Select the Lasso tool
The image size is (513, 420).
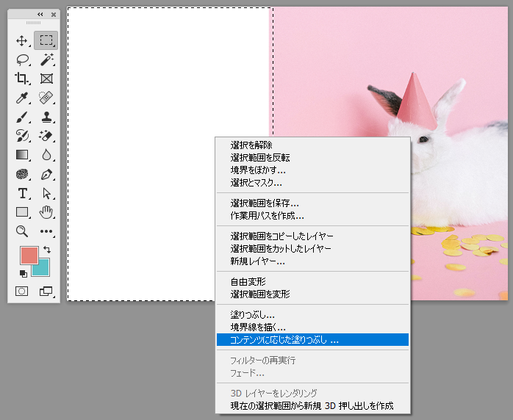[x=22, y=60]
